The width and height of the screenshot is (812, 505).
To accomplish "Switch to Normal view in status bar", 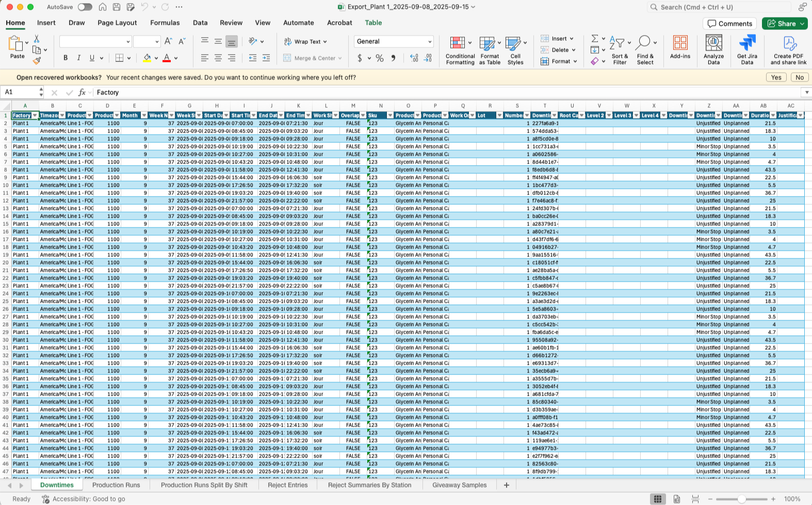I will coord(657,499).
